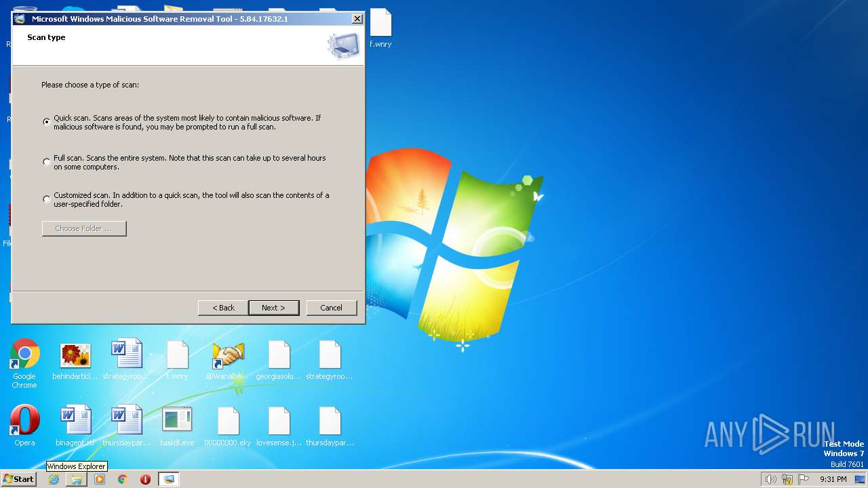Select the Quick scan radio button
Screen dimensions: 868x488
46,122
